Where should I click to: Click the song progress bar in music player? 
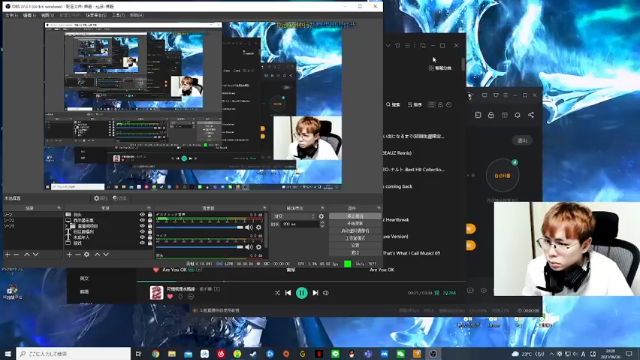pyautogui.click(x=301, y=281)
